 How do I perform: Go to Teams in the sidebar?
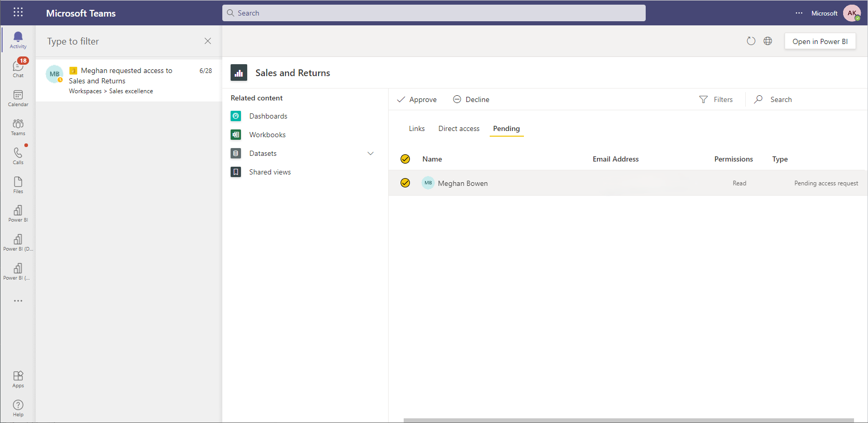(18, 127)
